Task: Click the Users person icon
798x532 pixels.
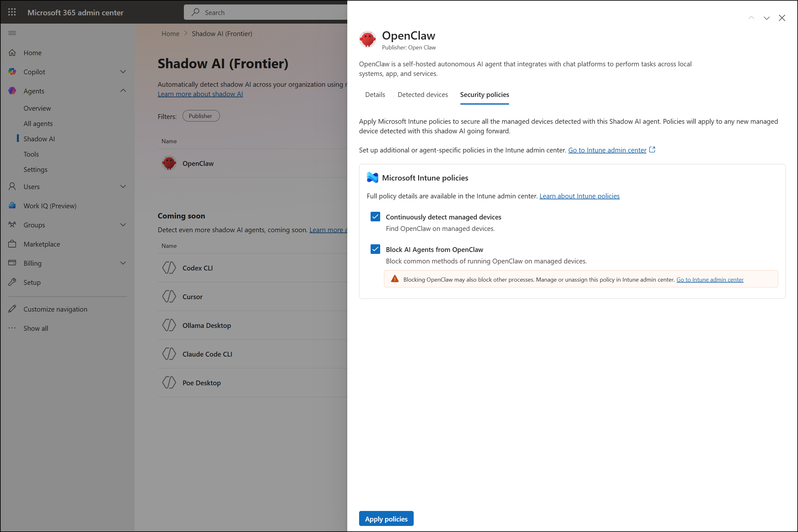Action: (x=12, y=186)
